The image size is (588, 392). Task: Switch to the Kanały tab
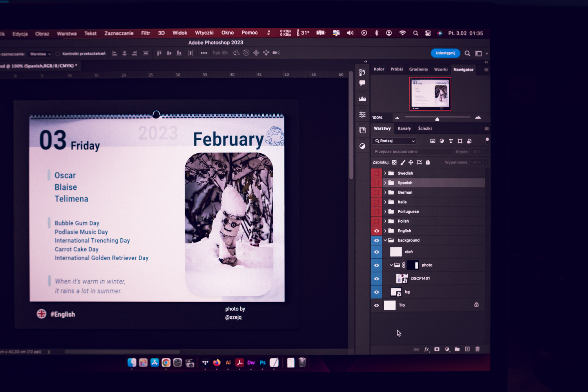click(404, 129)
